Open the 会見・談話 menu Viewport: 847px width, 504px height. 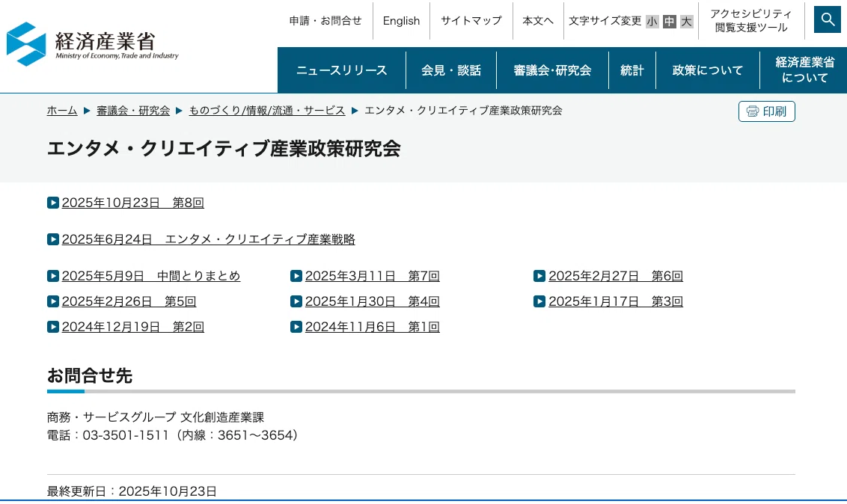(x=451, y=70)
